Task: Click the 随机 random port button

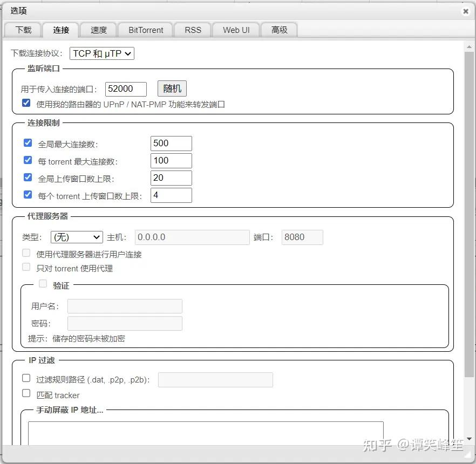Action: coord(172,88)
